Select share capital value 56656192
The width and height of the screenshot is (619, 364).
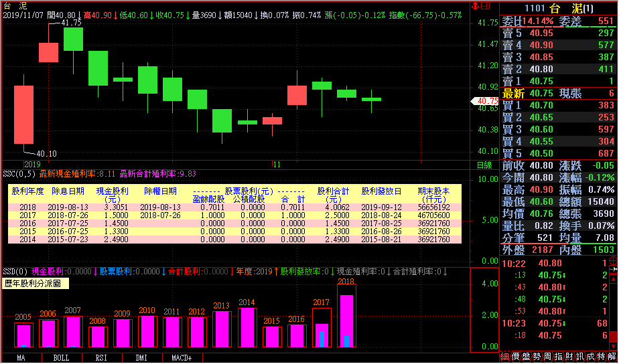coord(433,207)
